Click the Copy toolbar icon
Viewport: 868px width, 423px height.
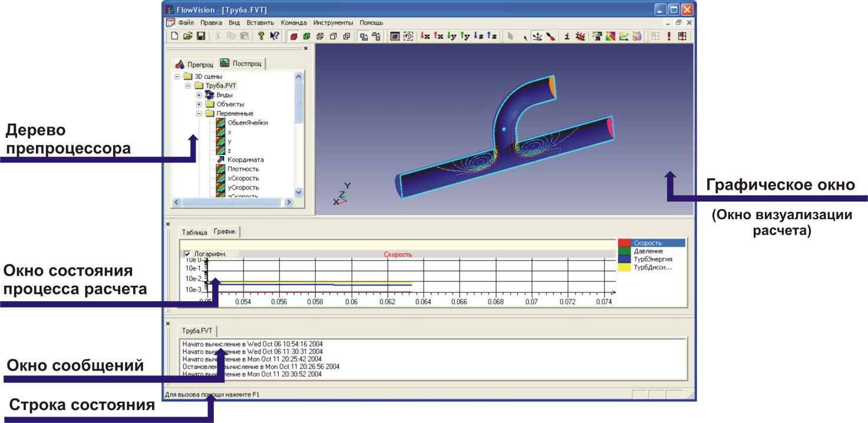click(x=231, y=36)
